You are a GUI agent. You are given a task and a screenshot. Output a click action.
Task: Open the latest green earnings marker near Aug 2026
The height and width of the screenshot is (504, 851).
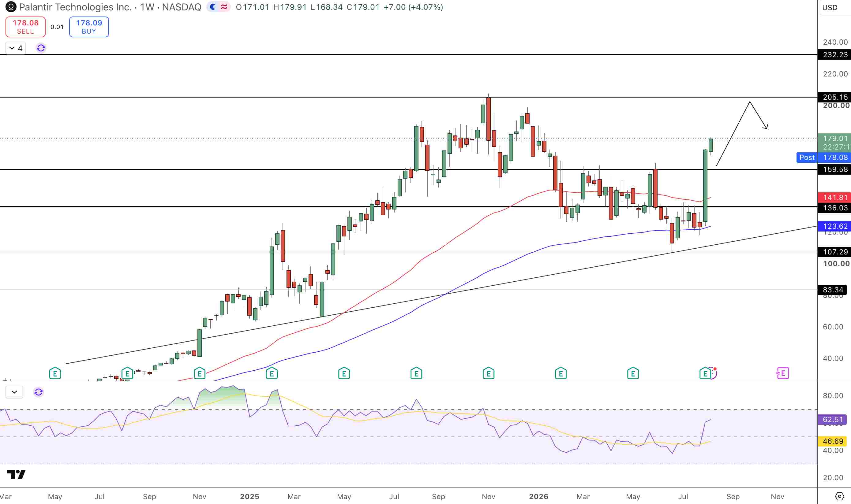coord(705,373)
